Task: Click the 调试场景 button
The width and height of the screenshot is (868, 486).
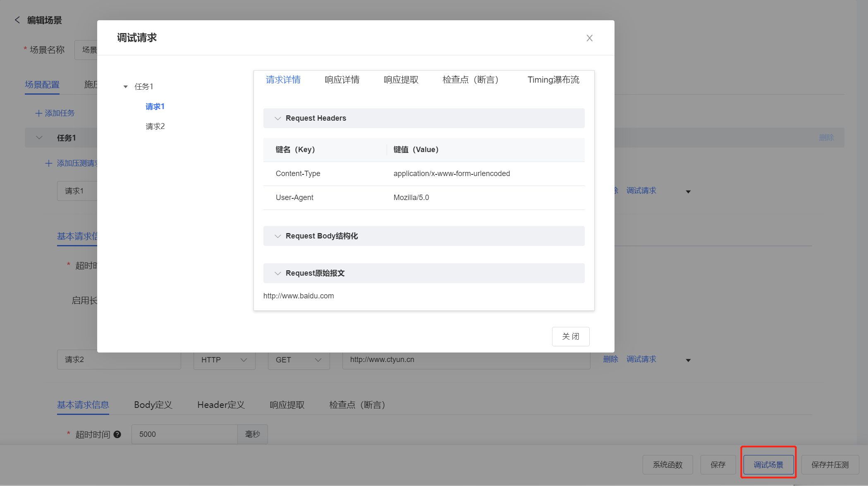Action: point(768,465)
